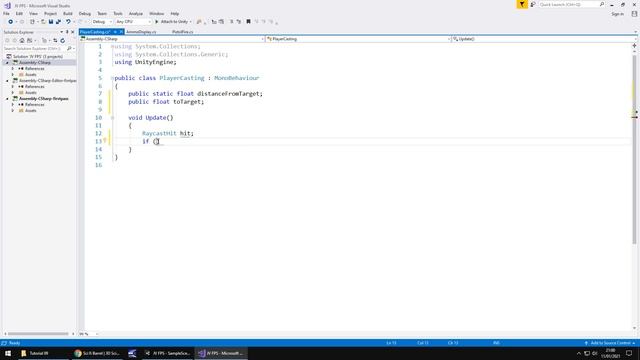Viewport: 640px width, 360px height.
Task: Click the Save All toolbar icon
Action: [58, 22]
